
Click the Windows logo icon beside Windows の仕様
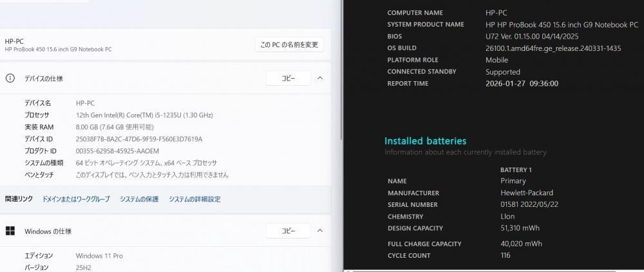click(x=10, y=231)
